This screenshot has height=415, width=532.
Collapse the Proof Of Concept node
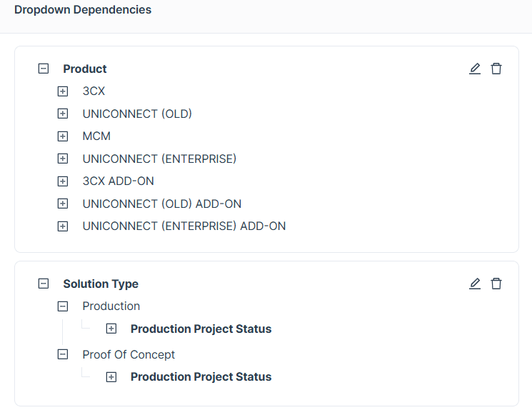coord(63,354)
